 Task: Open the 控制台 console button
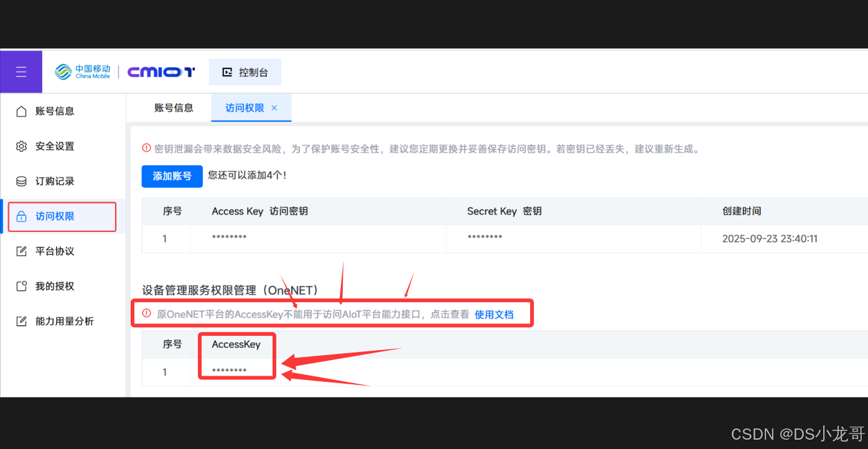tap(245, 72)
